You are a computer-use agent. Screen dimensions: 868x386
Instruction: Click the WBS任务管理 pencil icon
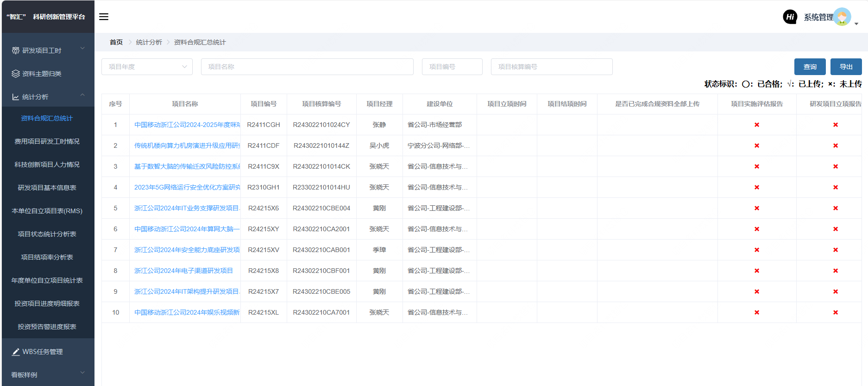[x=16, y=352]
